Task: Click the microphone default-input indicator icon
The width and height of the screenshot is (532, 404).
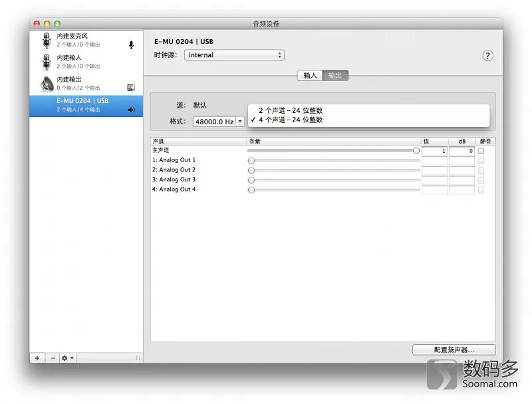Action: [x=131, y=45]
